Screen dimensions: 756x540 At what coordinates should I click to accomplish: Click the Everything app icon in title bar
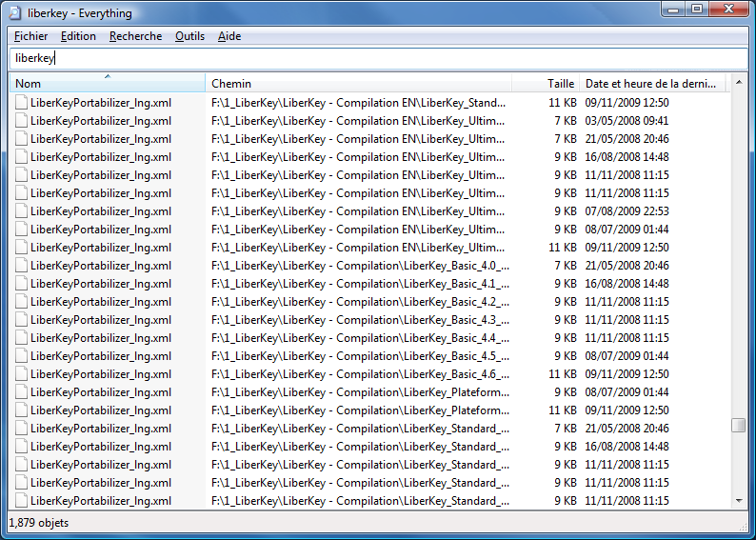tap(15, 12)
